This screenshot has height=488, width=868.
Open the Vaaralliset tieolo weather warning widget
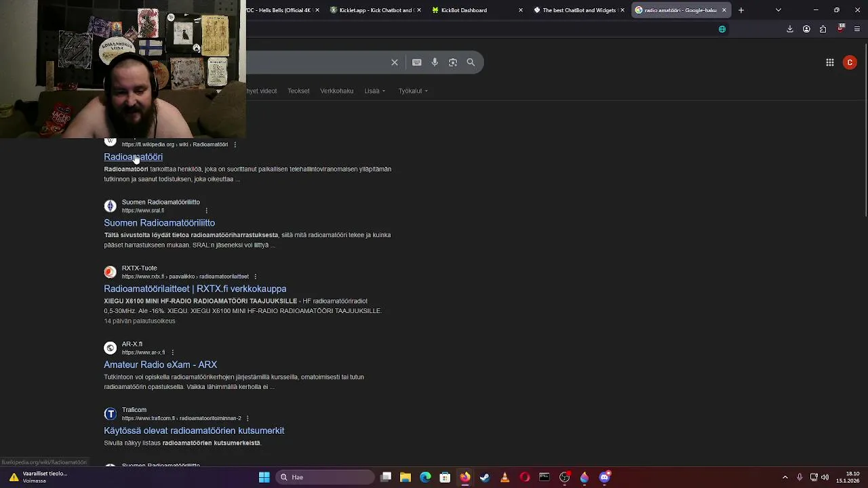[x=37, y=477]
